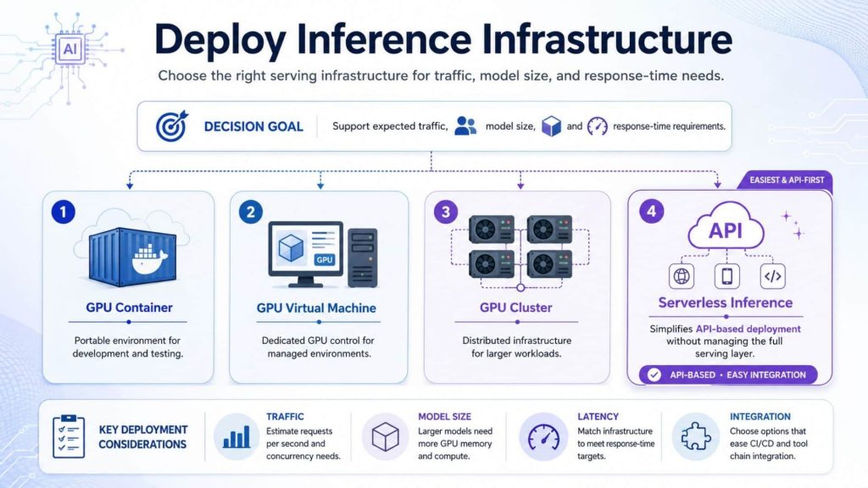Click the number 3 circle badge
The width and height of the screenshot is (868, 488).
coord(446,212)
